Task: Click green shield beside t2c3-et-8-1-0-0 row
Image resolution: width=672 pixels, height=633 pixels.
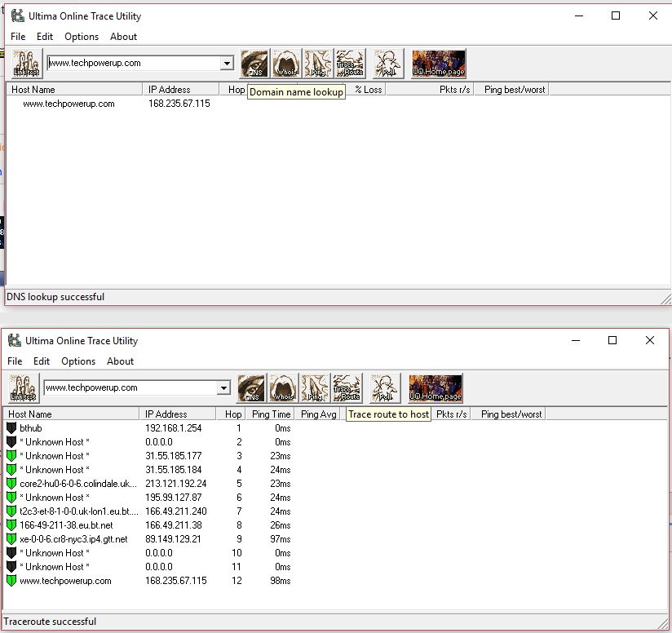Action: 11,511
